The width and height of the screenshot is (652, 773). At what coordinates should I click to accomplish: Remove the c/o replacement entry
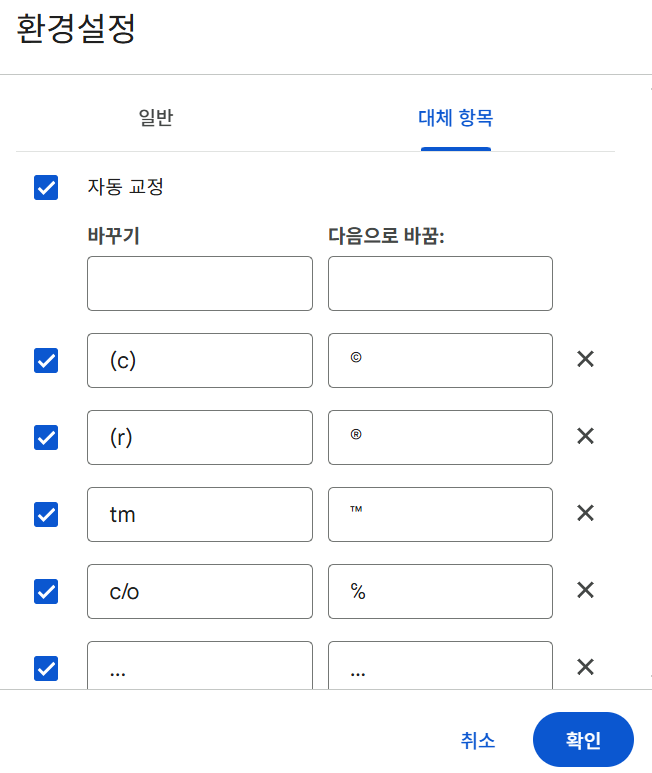pyautogui.click(x=585, y=590)
